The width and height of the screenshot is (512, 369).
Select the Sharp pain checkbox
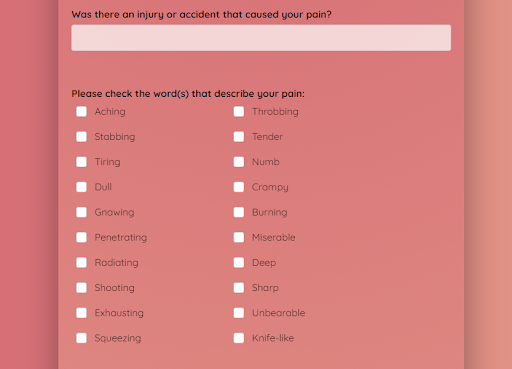pos(239,288)
